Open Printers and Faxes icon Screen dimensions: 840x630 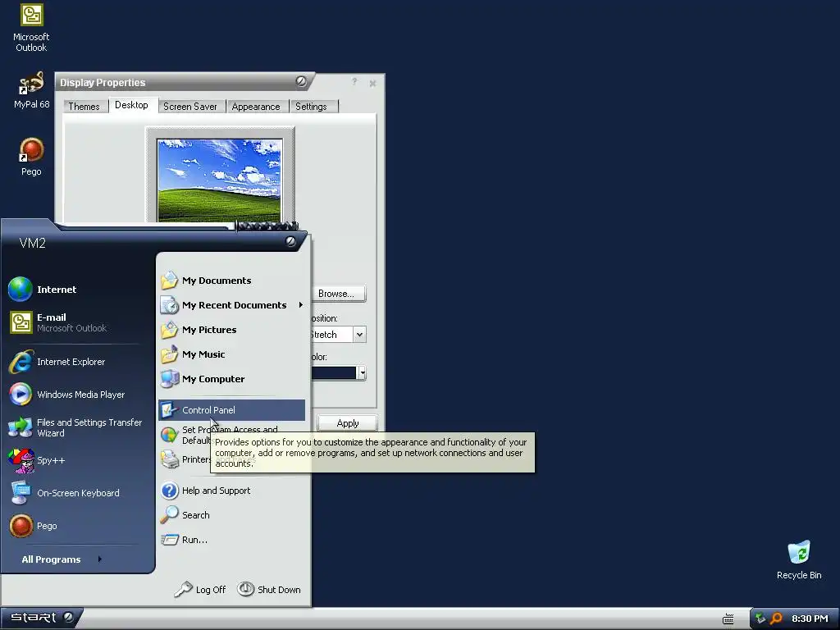click(169, 459)
